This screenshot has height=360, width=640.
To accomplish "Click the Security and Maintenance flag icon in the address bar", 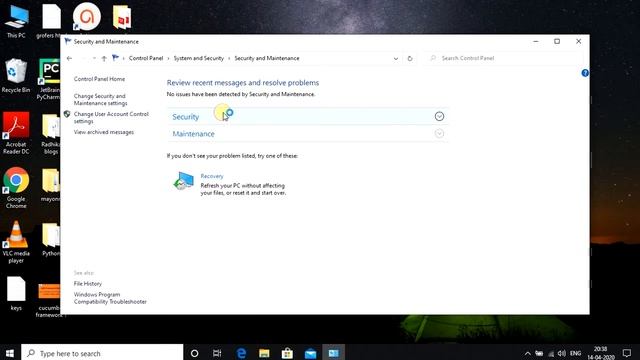I will click(116, 58).
